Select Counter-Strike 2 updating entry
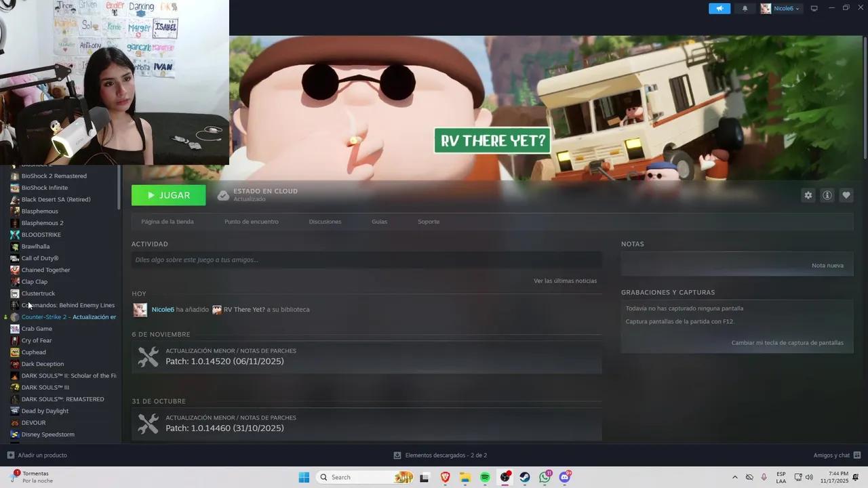The height and width of the screenshot is (488, 868). point(68,317)
